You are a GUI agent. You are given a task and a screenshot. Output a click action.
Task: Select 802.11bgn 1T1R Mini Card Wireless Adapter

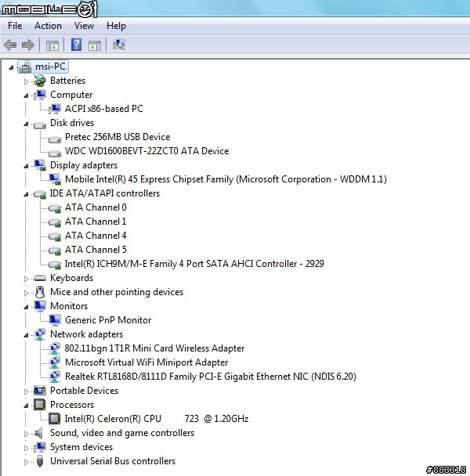tap(154, 348)
